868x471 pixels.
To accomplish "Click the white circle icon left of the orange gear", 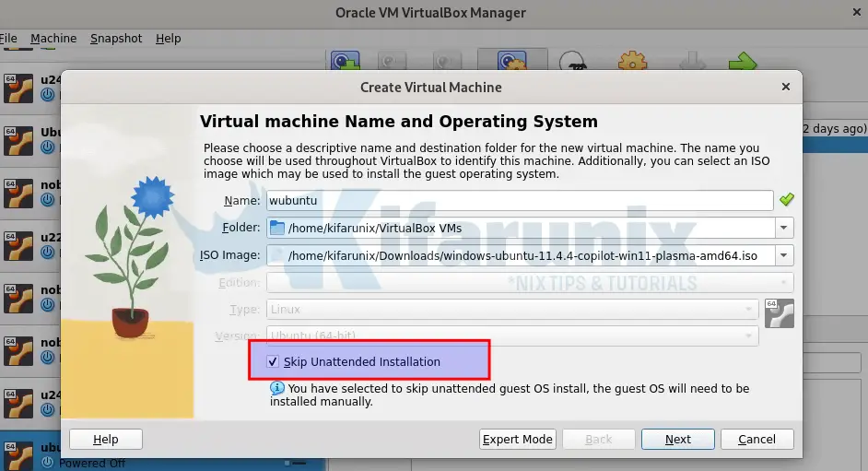I will click(572, 61).
